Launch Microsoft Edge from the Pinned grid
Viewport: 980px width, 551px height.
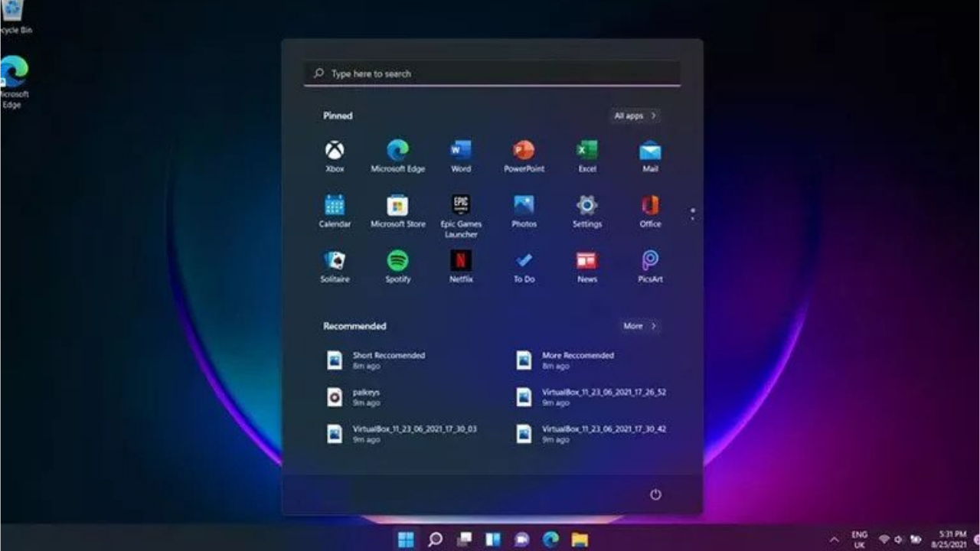point(397,156)
